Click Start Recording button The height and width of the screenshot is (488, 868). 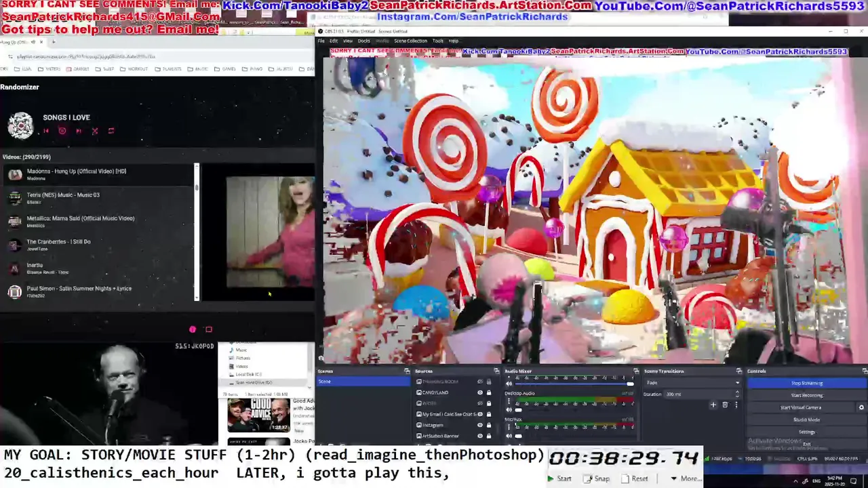tap(806, 395)
